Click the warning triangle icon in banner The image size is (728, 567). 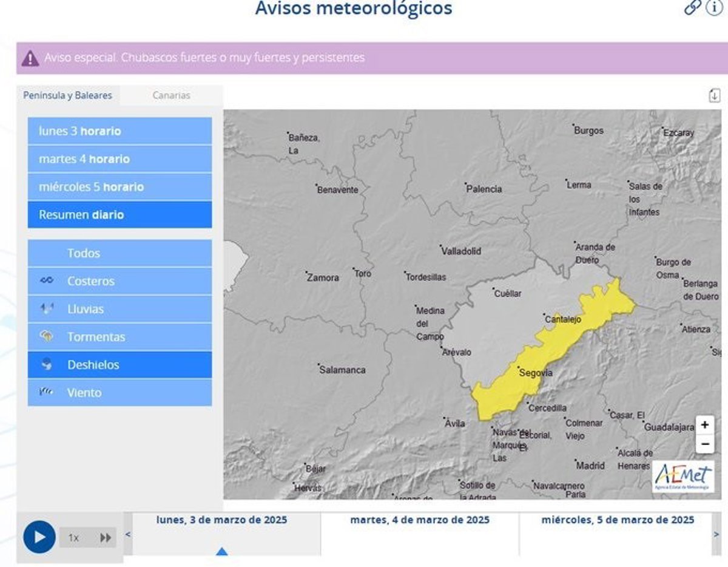click(30, 58)
